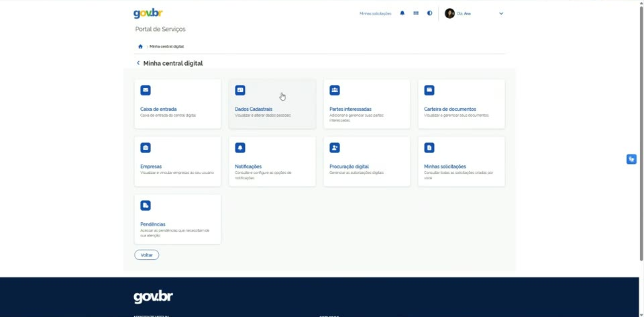Open the VLibras accessibility widget
The width and height of the screenshot is (644, 317).
[x=631, y=159]
